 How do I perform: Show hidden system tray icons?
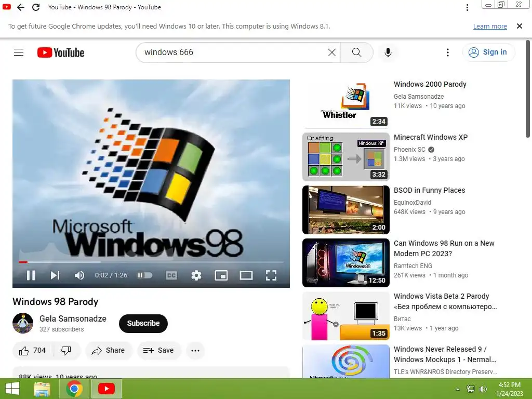[x=458, y=389]
